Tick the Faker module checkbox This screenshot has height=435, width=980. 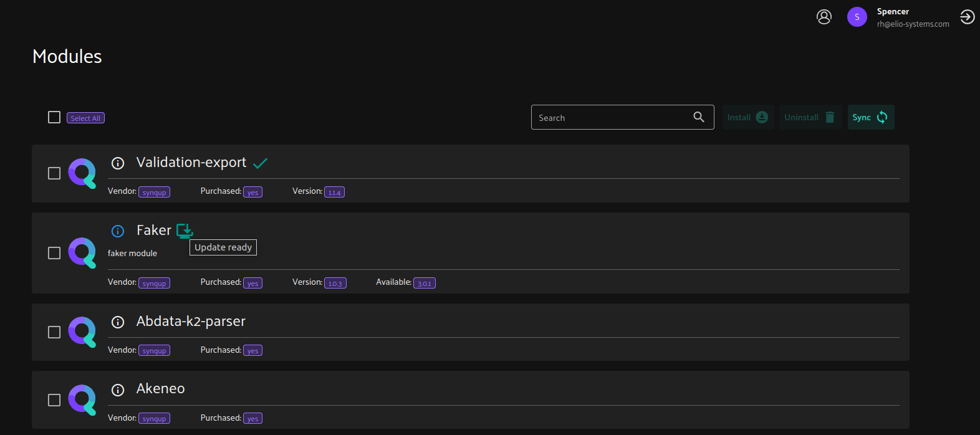tap(54, 253)
